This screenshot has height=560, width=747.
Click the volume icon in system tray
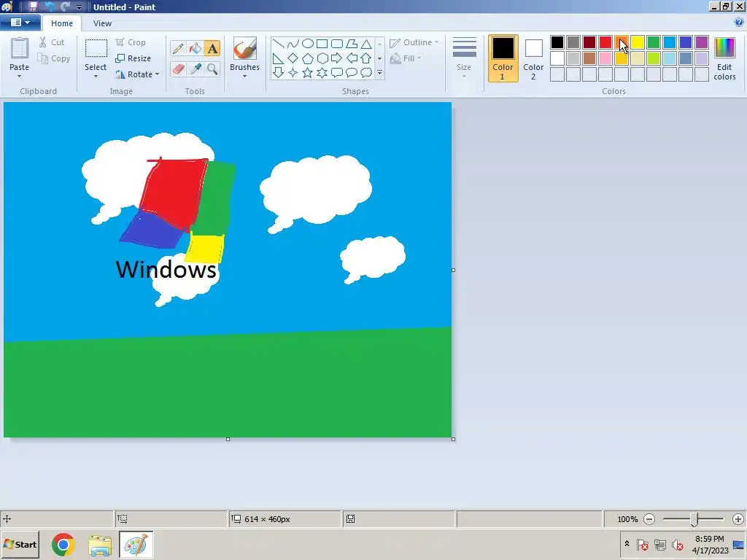(677, 544)
